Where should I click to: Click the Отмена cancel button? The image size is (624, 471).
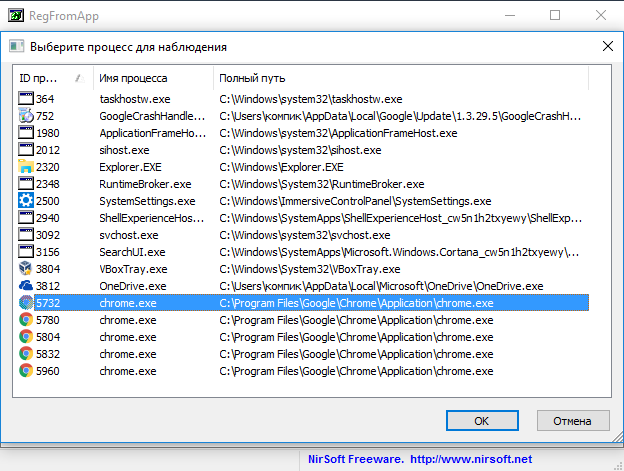(573, 421)
